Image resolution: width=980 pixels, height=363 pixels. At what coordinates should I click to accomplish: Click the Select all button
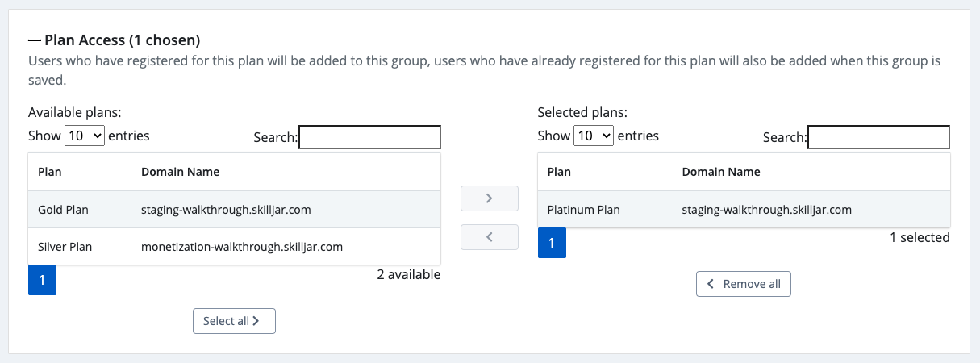[234, 321]
